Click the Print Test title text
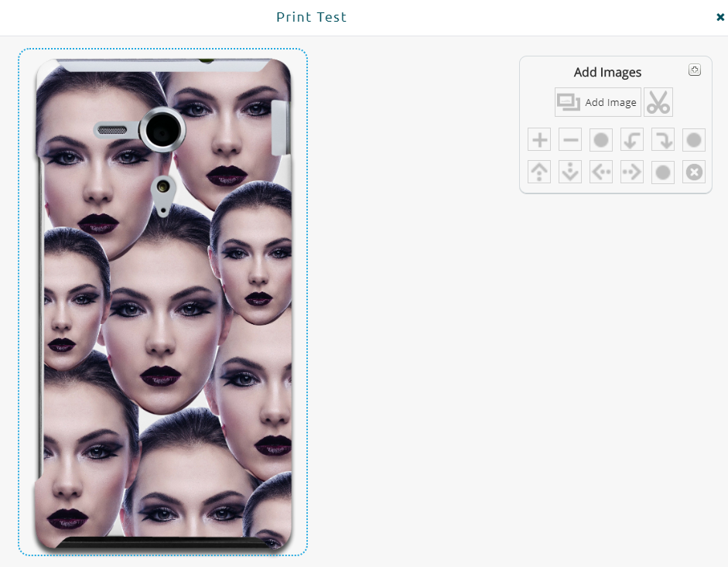This screenshot has height=567, width=728. tap(311, 17)
